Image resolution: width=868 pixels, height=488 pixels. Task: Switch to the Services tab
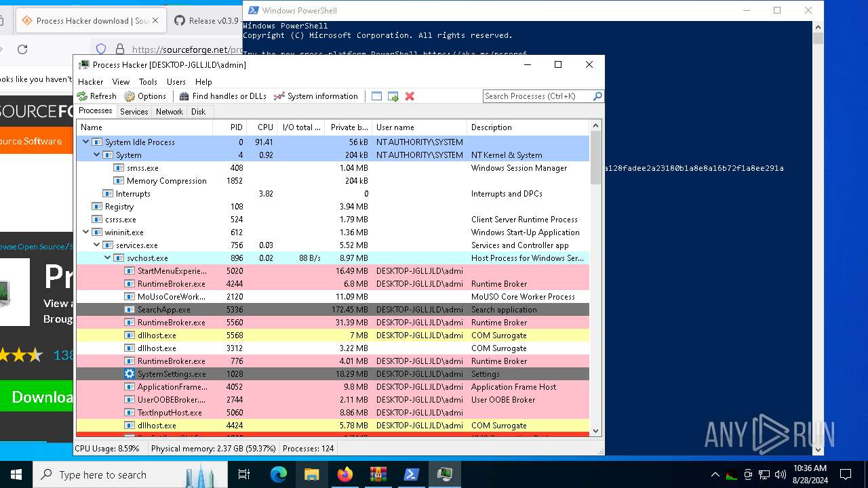(x=134, y=112)
